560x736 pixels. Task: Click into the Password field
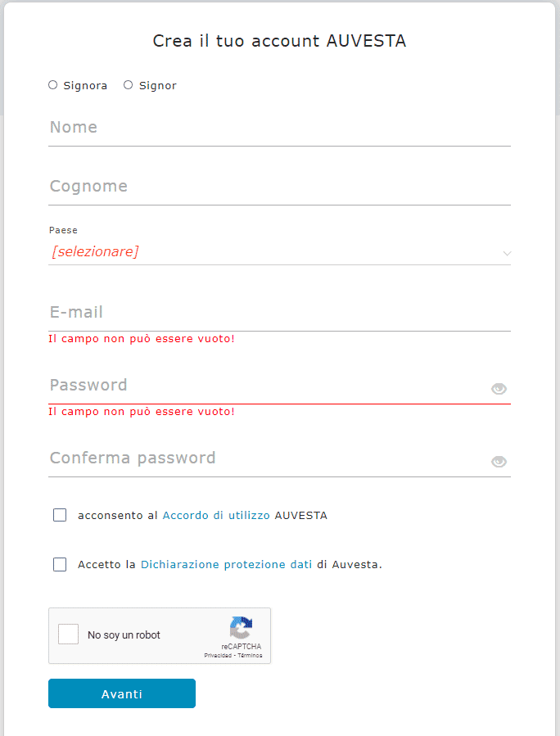point(268,386)
